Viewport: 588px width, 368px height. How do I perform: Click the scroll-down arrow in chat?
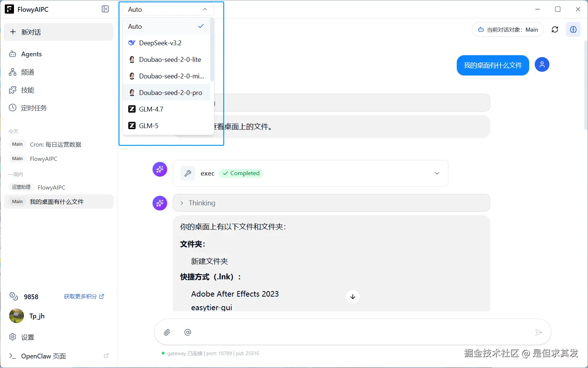[x=352, y=297]
